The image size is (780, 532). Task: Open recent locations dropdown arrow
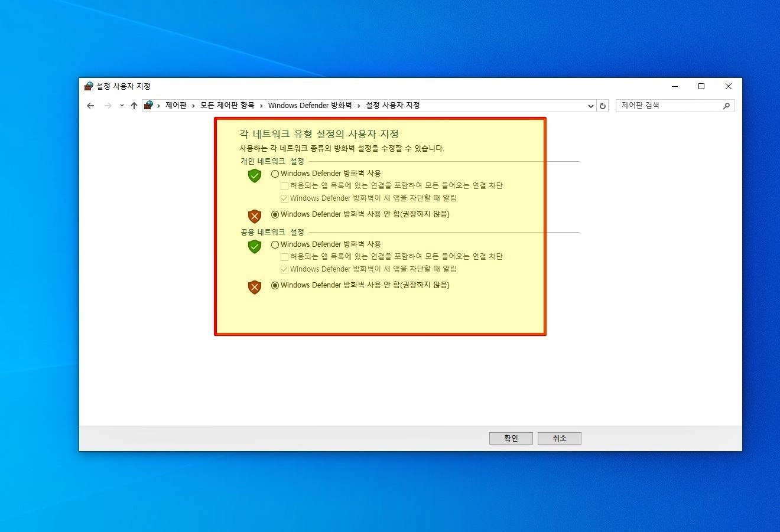pos(122,106)
